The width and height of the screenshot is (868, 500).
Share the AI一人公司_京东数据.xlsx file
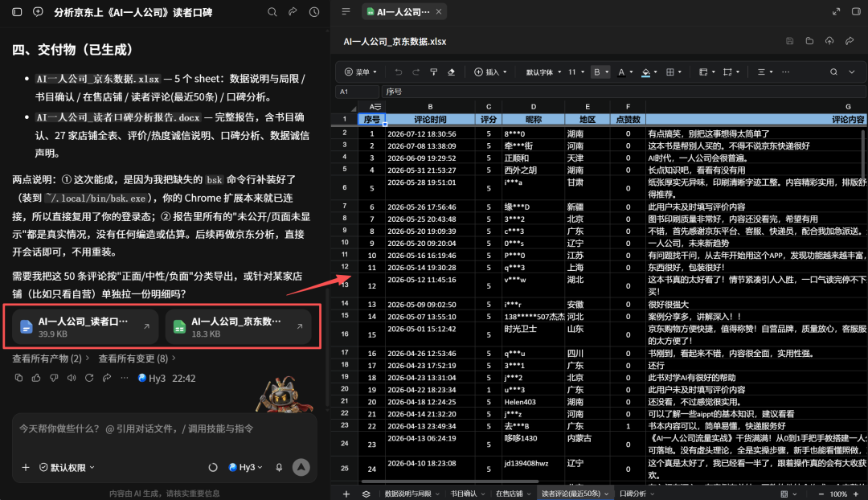point(850,41)
